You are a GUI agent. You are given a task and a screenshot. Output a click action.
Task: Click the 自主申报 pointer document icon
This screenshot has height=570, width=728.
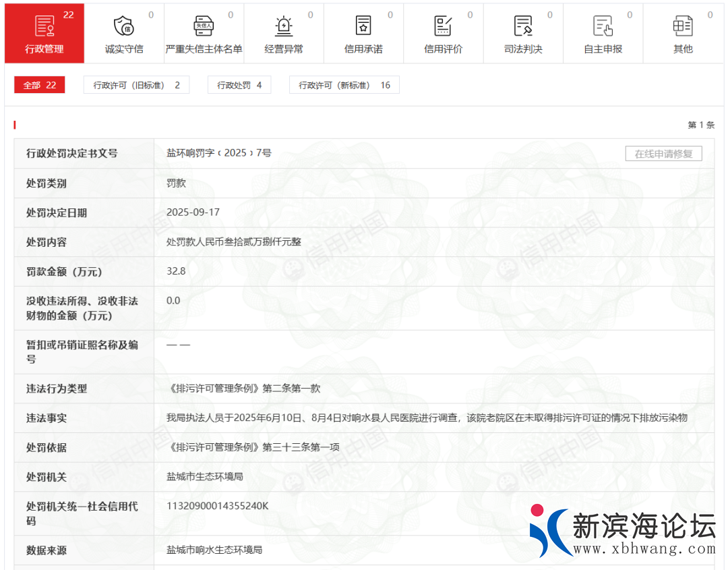[603, 26]
